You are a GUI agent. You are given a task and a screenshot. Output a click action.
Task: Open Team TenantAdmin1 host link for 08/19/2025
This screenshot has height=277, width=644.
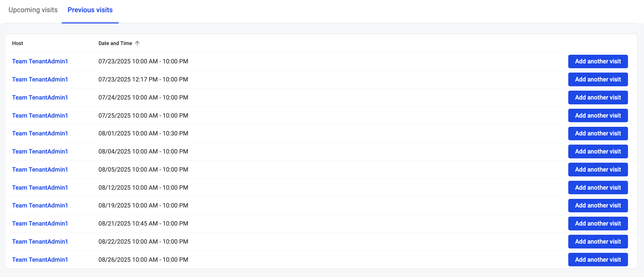coord(40,205)
